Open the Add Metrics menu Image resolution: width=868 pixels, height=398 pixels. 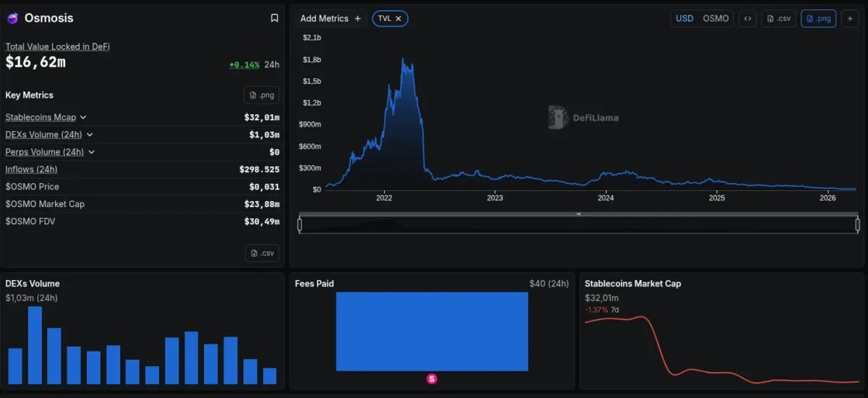point(331,18)
